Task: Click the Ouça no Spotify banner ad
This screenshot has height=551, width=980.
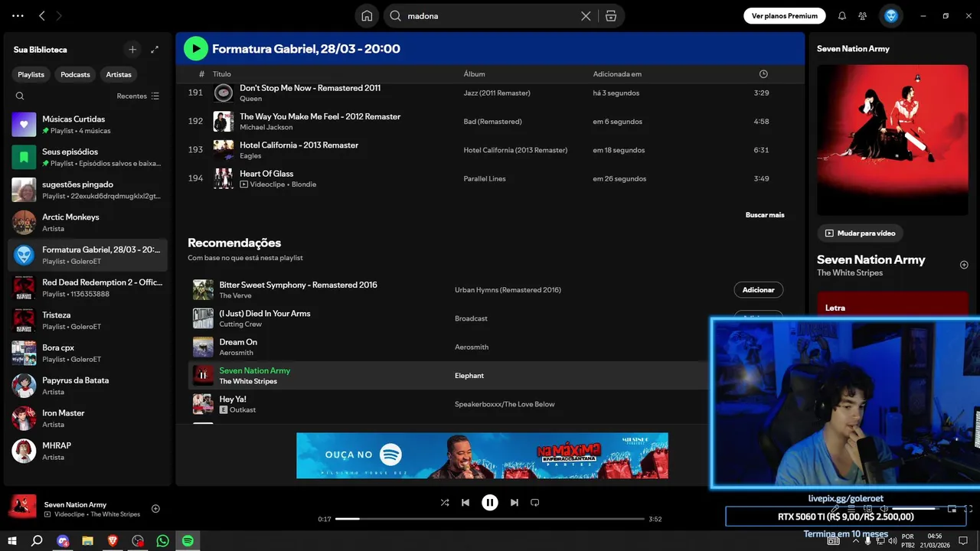Action: click(x=482, y=455)
